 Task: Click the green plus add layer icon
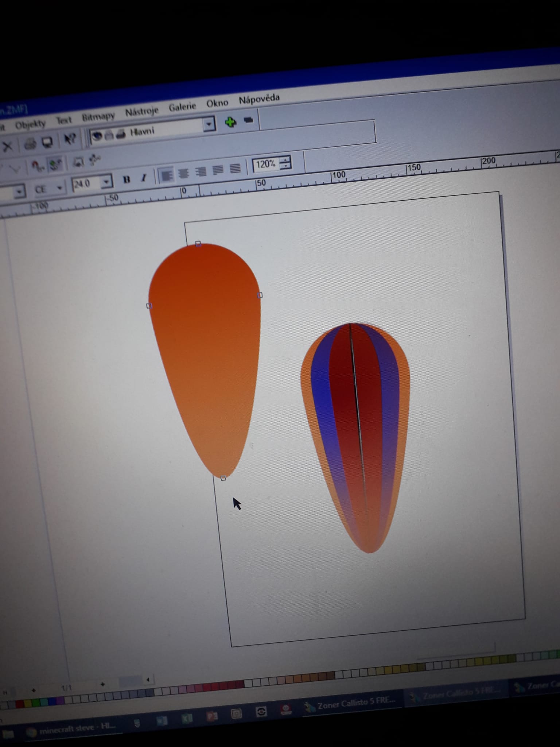230,122
